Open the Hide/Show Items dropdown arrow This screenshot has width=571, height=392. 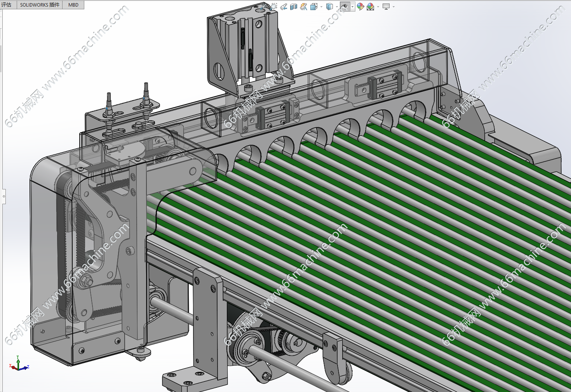[352, 7]
